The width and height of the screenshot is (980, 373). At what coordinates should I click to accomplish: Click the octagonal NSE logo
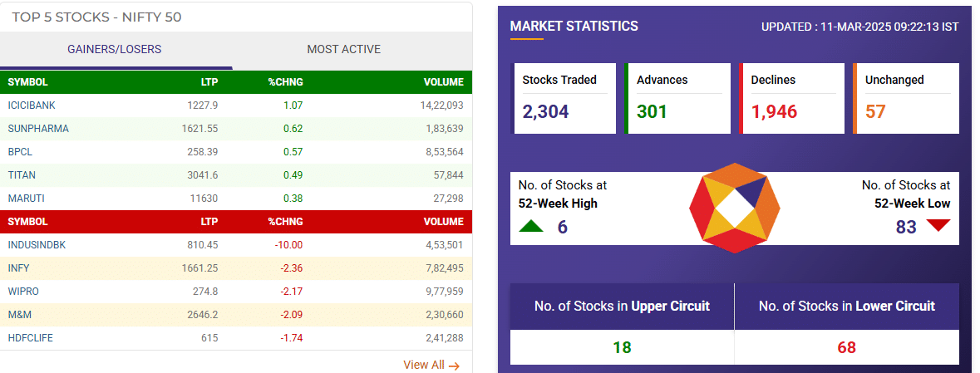[x=734, y=208]
